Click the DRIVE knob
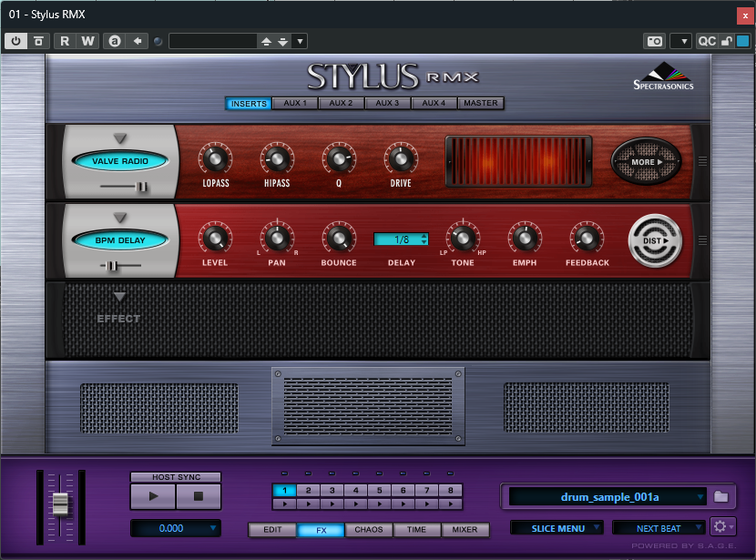This screenshot has width=756, height=560. pos(401,158)
